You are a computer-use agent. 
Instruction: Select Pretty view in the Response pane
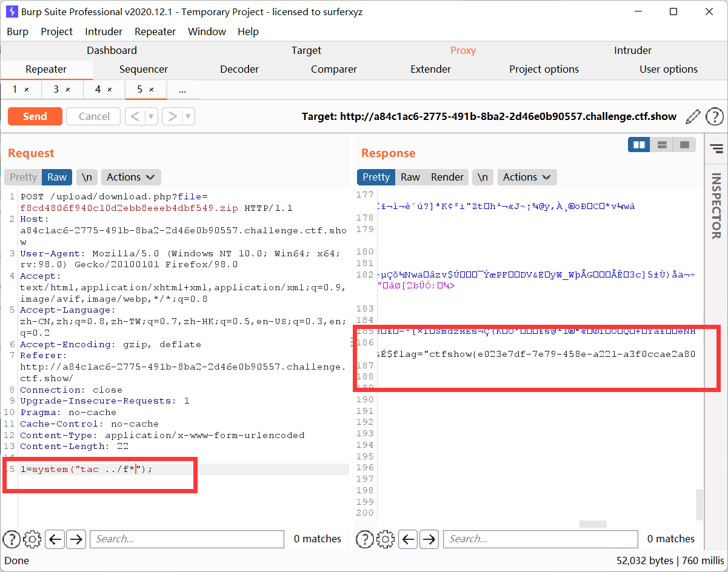pos(376,177)
